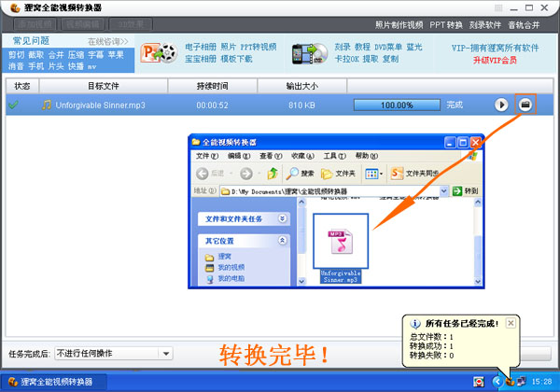Open 查看 menu in Explorer window
The image size is (560, 392).
click(271, 156)
